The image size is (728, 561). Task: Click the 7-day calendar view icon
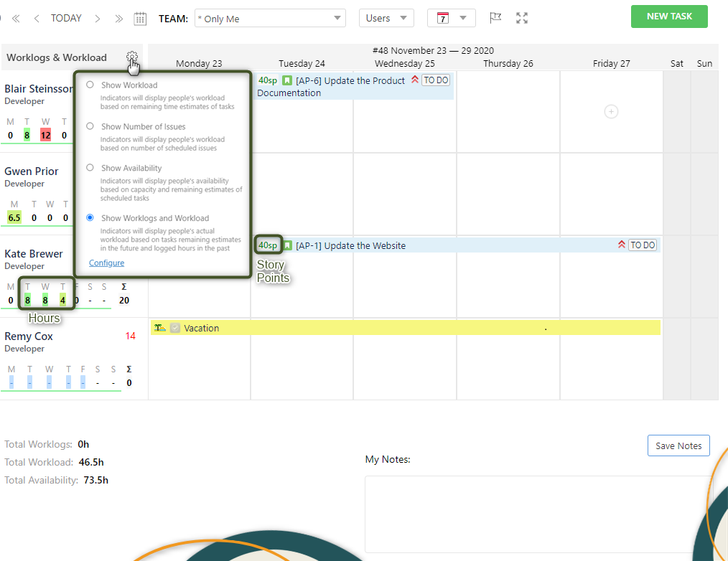[443, 18]
